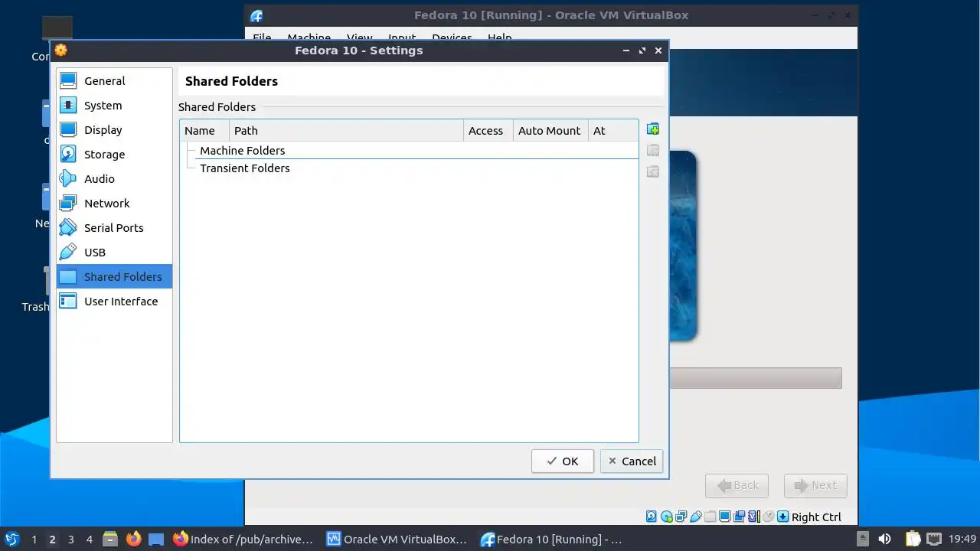Viewport: 980px width, 551px height.
Task: Click the 19:49 clock
Action: (962, 539)
